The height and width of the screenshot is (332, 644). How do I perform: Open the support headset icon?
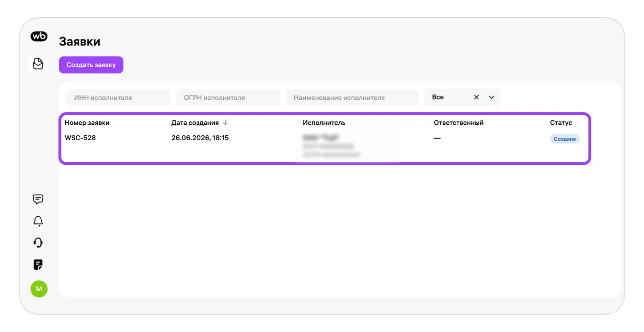point(38,243)
